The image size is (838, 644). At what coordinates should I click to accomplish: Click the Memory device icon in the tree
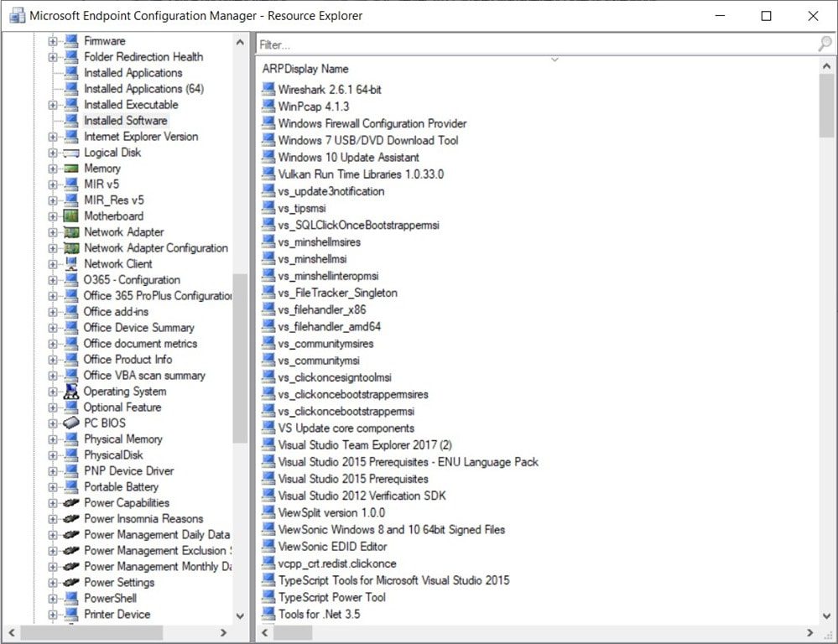click(71, 169)
